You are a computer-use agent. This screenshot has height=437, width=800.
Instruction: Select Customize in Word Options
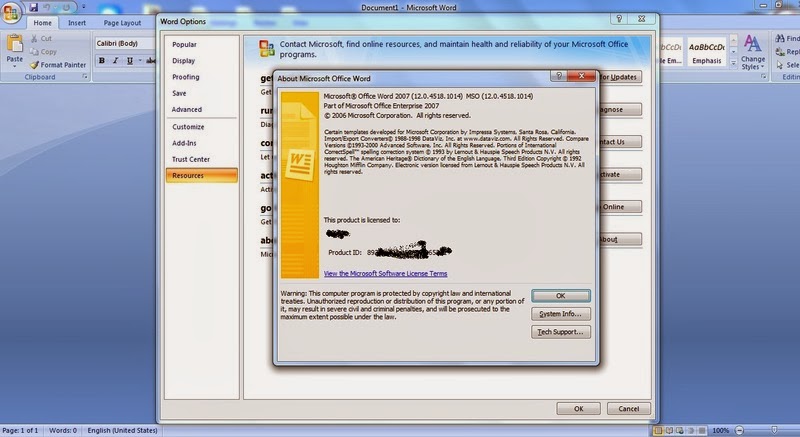point(202,127)
